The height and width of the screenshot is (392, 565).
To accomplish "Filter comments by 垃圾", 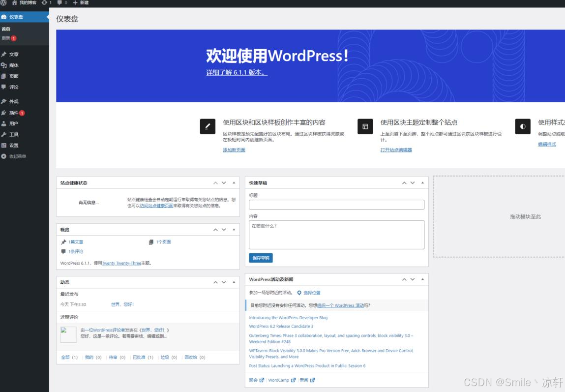I will click(165, 358).
